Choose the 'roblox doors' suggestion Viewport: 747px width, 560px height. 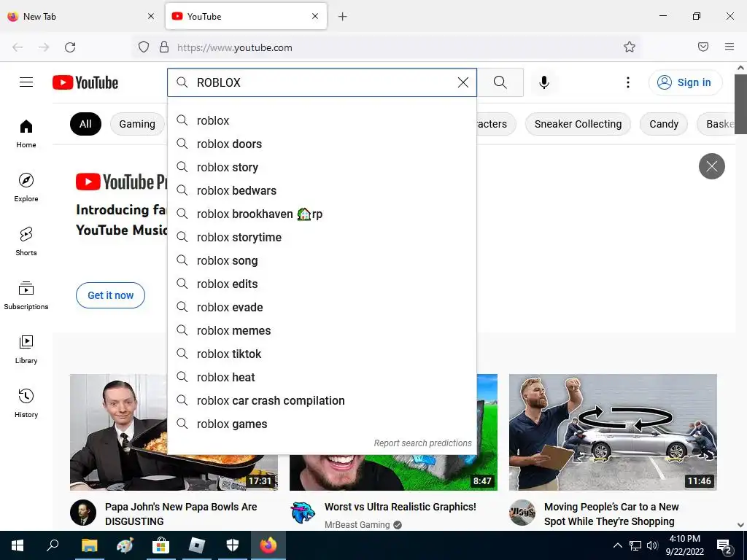point(322,144)
